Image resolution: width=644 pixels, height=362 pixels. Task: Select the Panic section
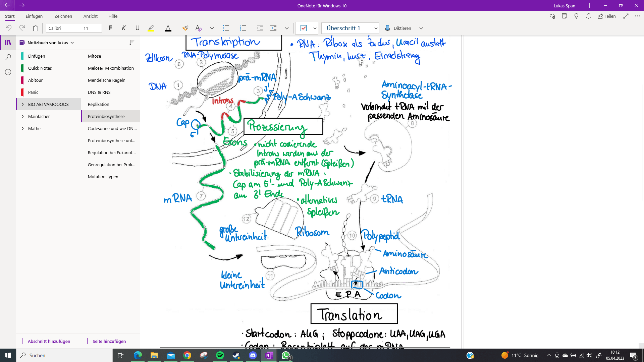pos(49,92)
